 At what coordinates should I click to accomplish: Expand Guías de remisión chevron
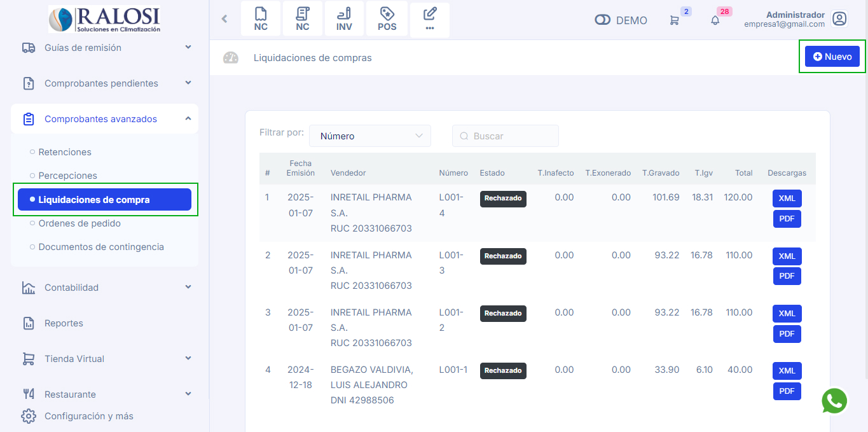[188, 47]
